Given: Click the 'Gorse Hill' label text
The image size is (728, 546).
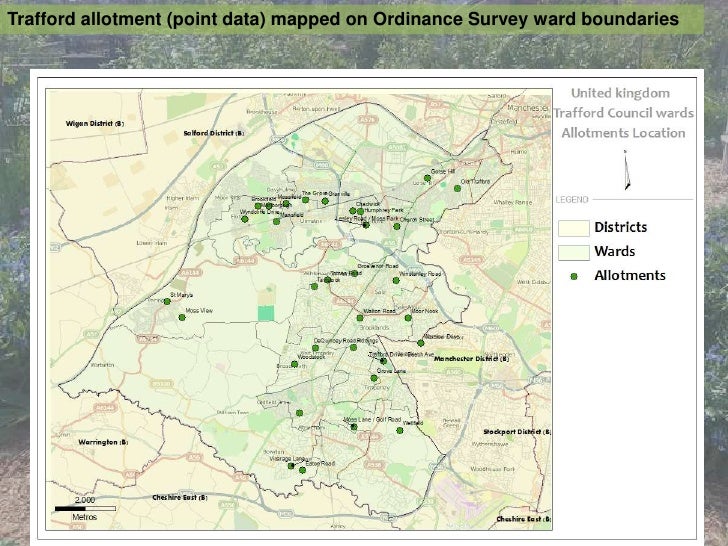Looking at the screenshot, I should click(442, 171).
